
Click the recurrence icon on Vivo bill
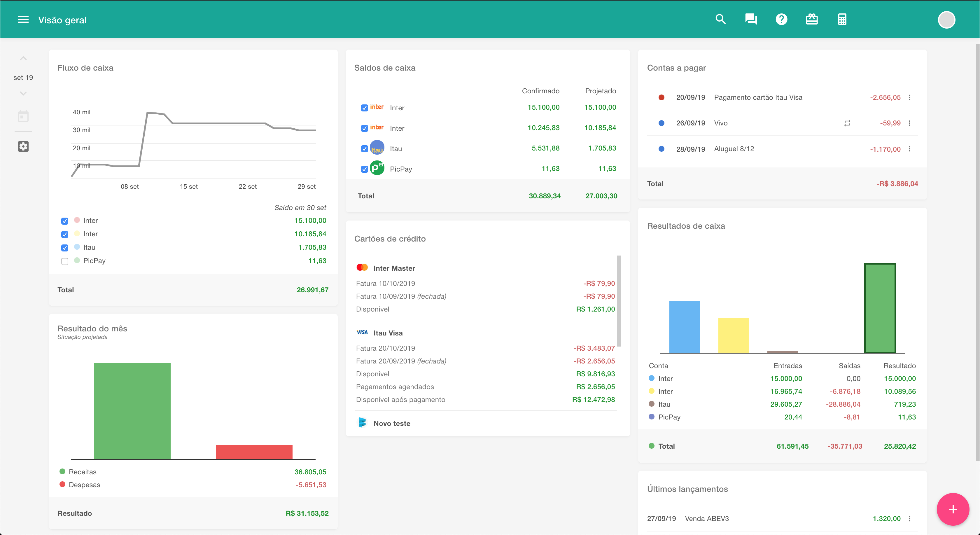pos(847,123)
